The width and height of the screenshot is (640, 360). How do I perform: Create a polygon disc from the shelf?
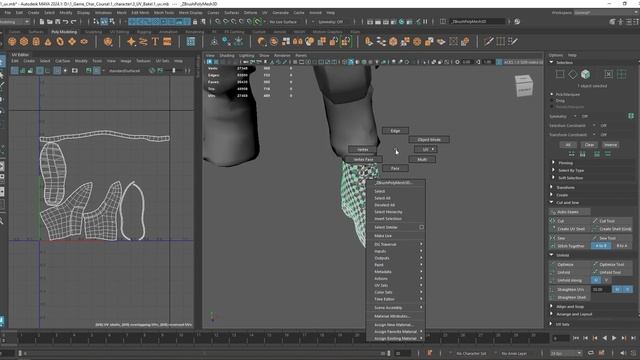(x=84, y=41)
